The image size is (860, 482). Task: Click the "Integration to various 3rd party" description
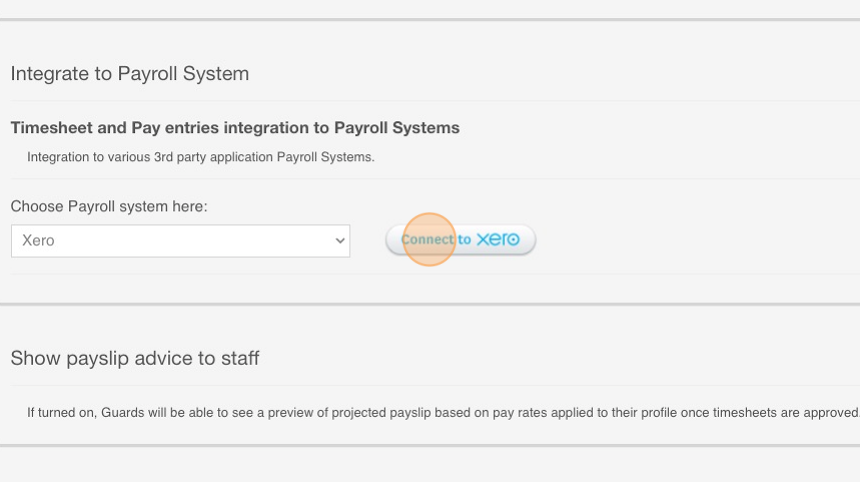point(201,157)
